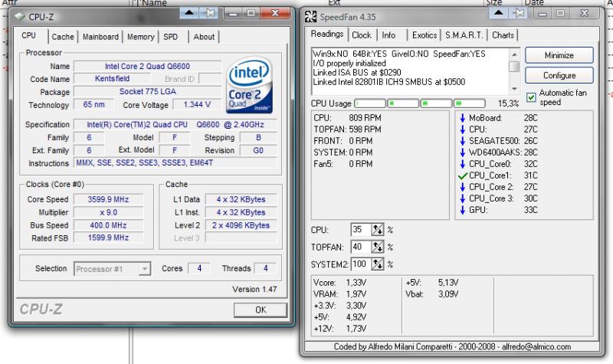The width and height of the screenshot is (613, 364).
Task: Click the Core Voltage value 1.344 V
Action: pos(197,104)
